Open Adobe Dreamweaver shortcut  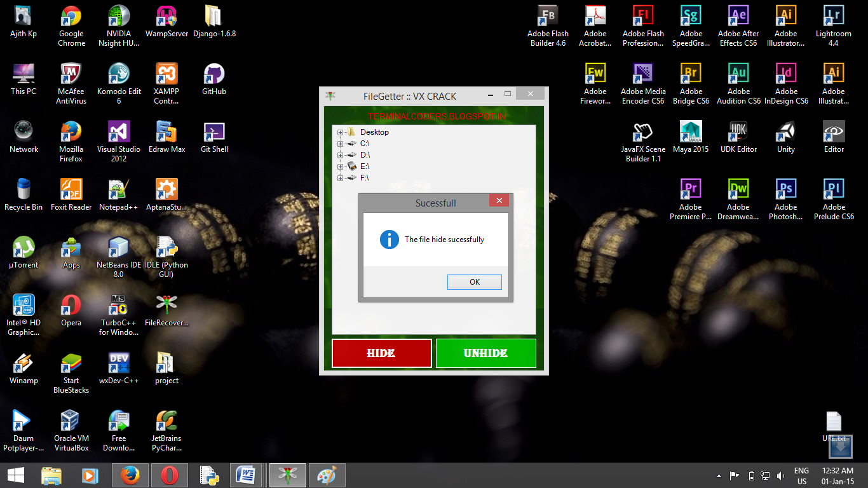738,199
